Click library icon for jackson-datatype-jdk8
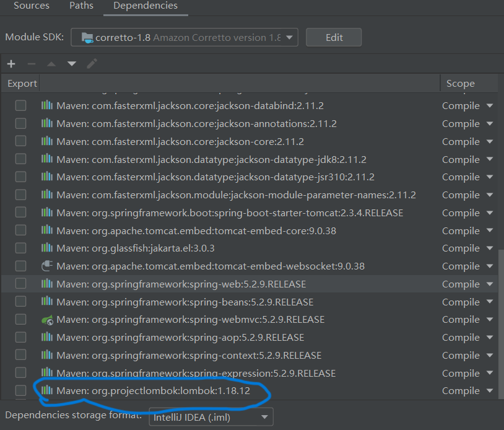The image size is (504, 430). [47, 159]
